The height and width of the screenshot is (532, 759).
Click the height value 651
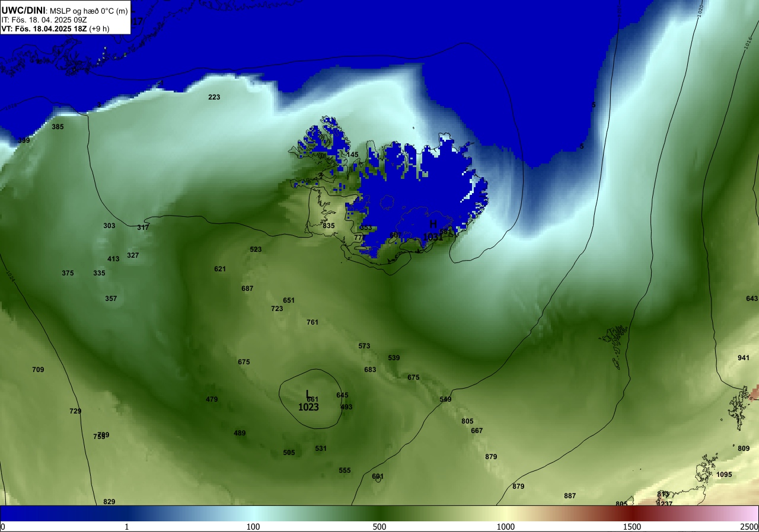point(289,300)
